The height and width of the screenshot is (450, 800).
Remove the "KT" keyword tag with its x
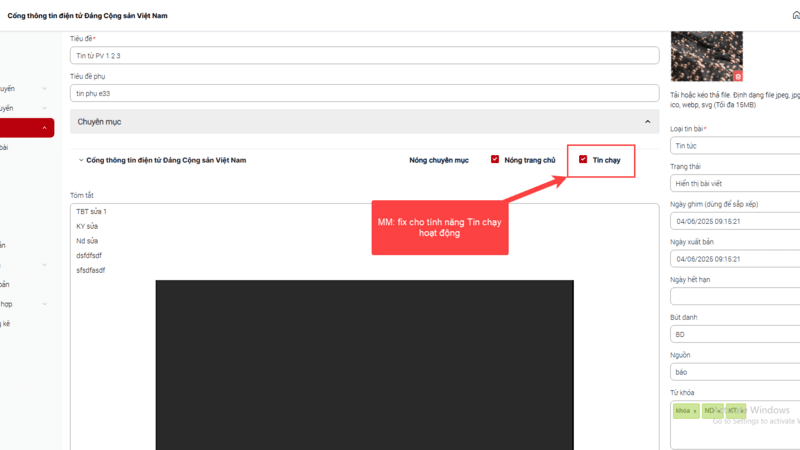(x=741, y=411)
